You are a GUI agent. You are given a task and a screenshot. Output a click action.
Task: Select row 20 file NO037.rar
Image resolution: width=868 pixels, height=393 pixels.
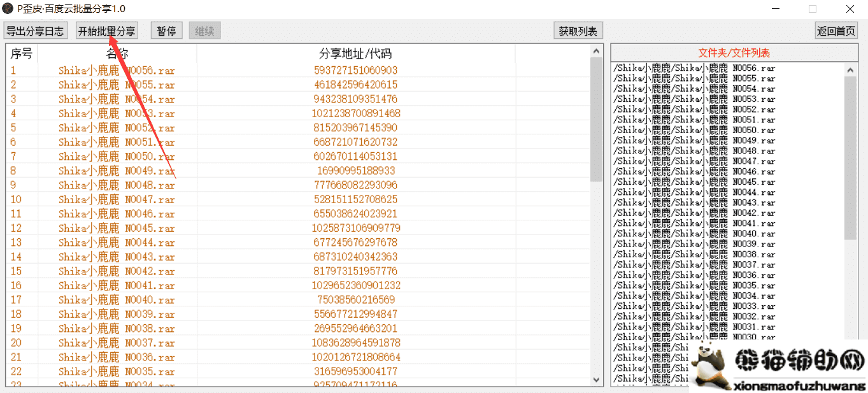tap(117, 343)
